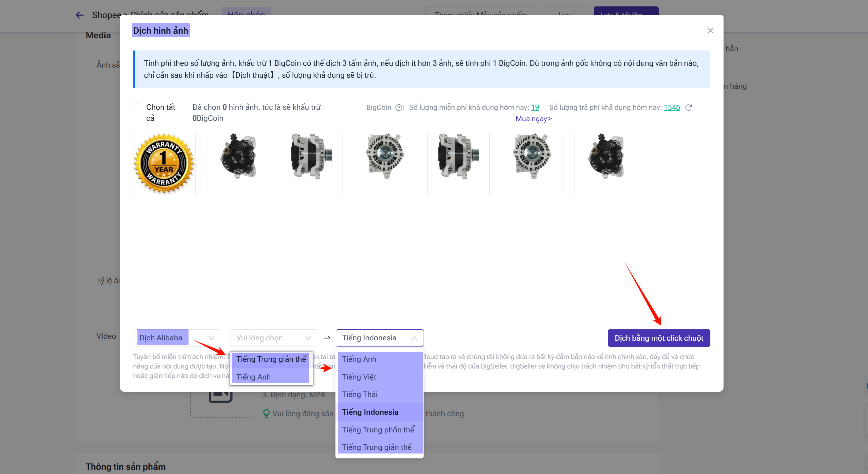Click the back arrow beside Shopee

(80, 15)
